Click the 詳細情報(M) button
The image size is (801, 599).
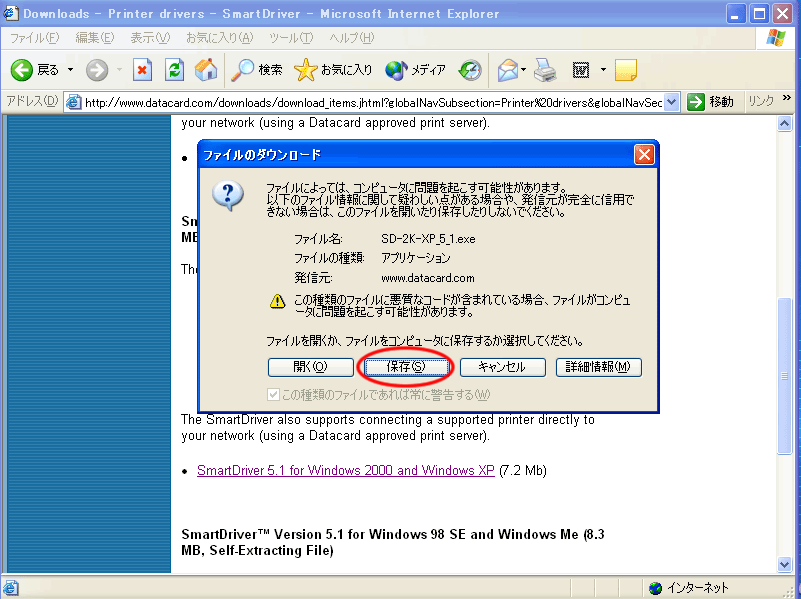tap(598, 367)
